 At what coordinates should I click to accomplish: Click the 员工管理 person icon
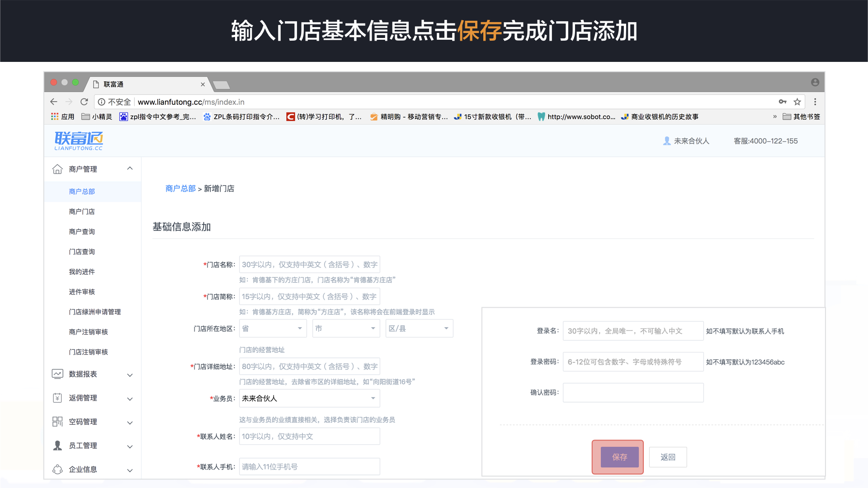point(57,446)
